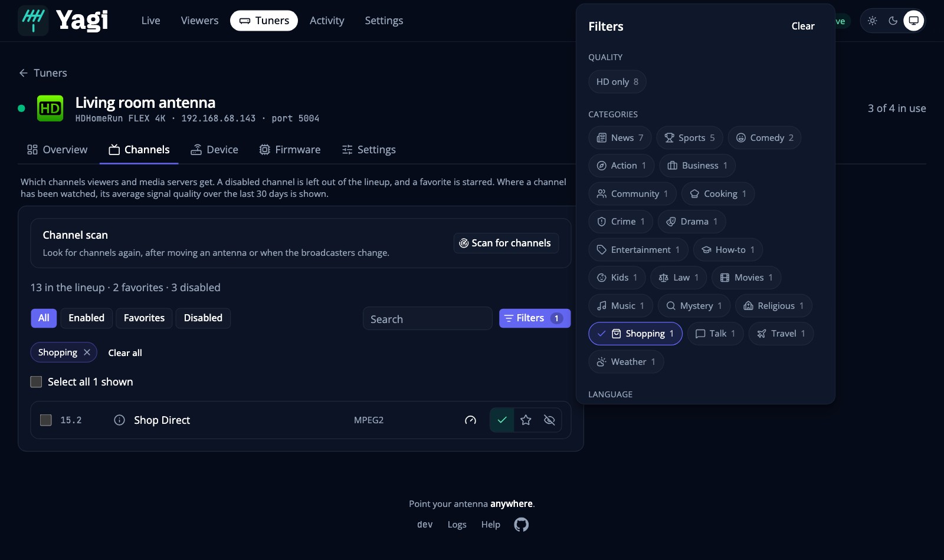944x560 pixels.
Task: Select the Travel category filter
Action: [x=781, y=334]
